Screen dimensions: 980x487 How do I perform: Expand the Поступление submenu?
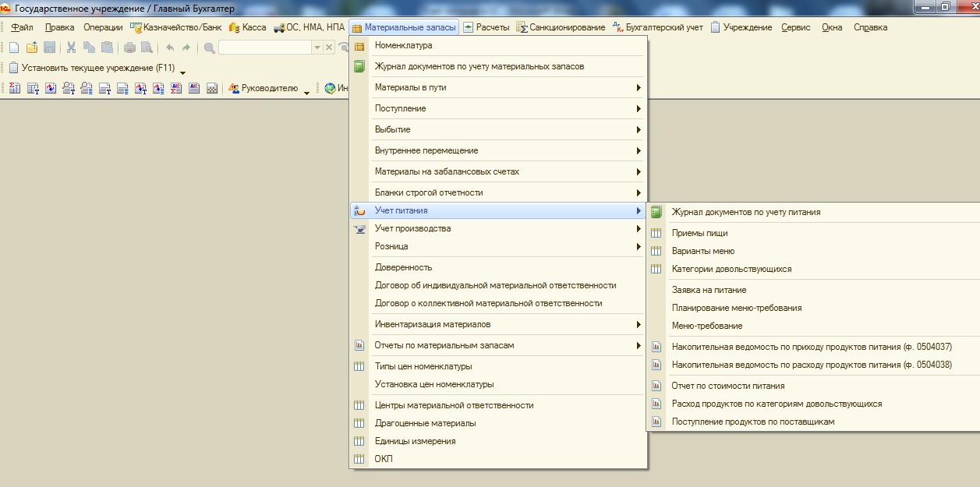coord(400,108)
